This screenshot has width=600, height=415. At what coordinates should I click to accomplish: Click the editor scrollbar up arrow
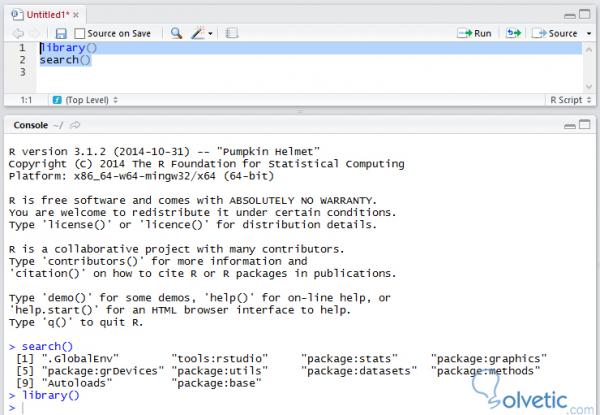click(x=589, y=50)
